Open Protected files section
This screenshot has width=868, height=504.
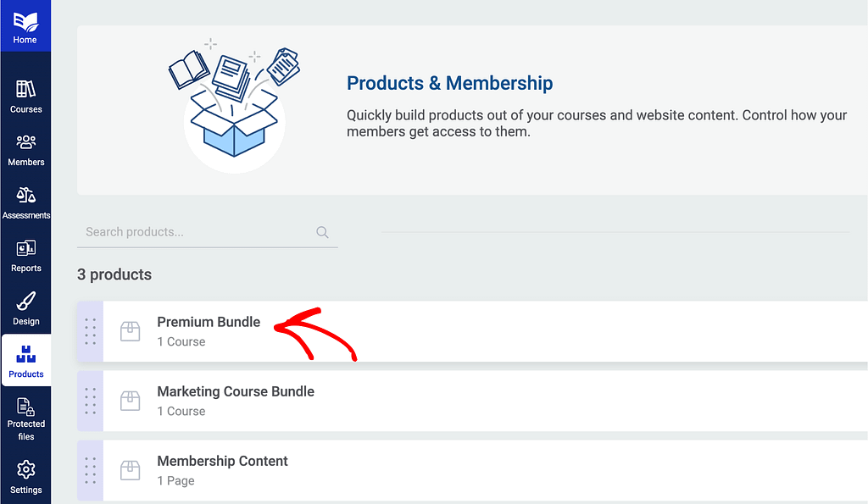pyautogui.click(x=25, y=419)
